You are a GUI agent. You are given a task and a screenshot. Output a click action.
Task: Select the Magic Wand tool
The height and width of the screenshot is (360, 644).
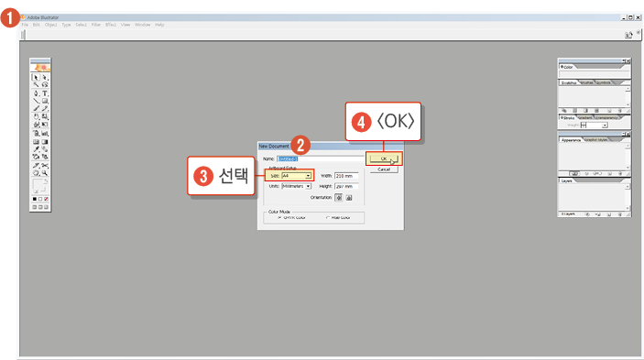[x=36, y=84]
